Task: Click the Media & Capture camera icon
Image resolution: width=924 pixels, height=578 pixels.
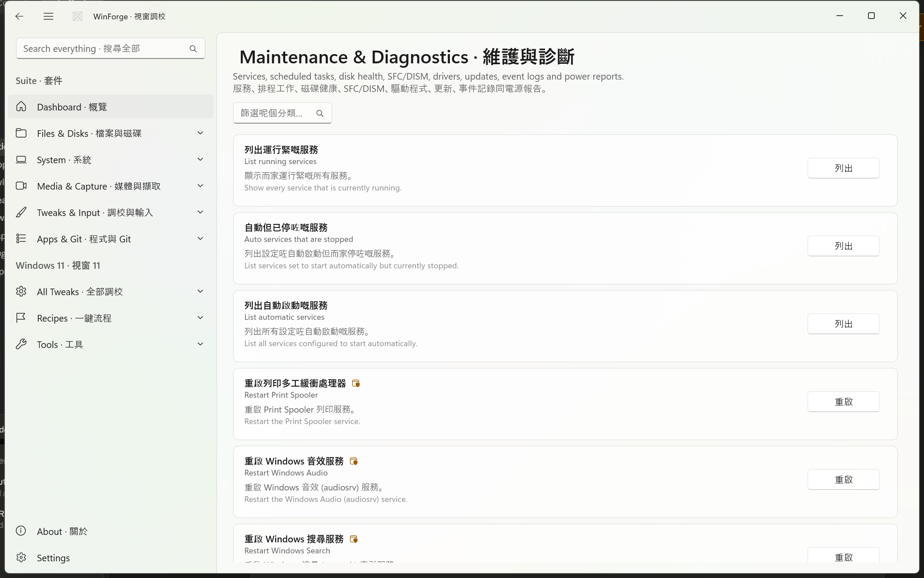Action: point(21,186)
